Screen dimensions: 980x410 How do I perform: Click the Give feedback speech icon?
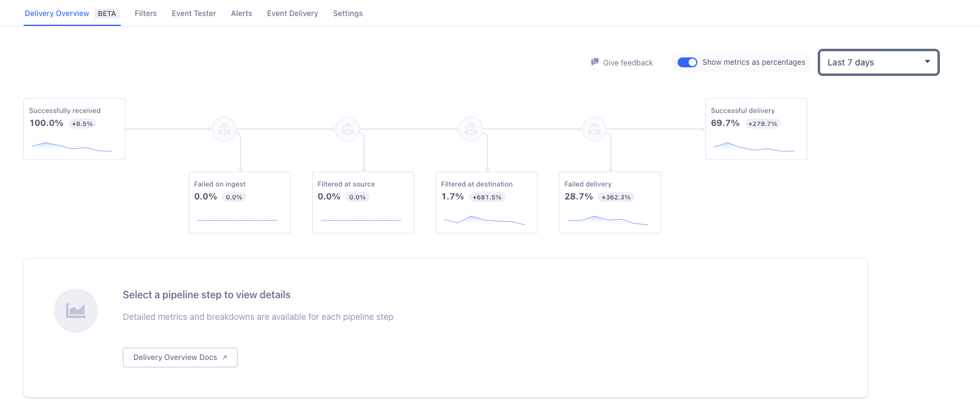[x=595, y=62]
